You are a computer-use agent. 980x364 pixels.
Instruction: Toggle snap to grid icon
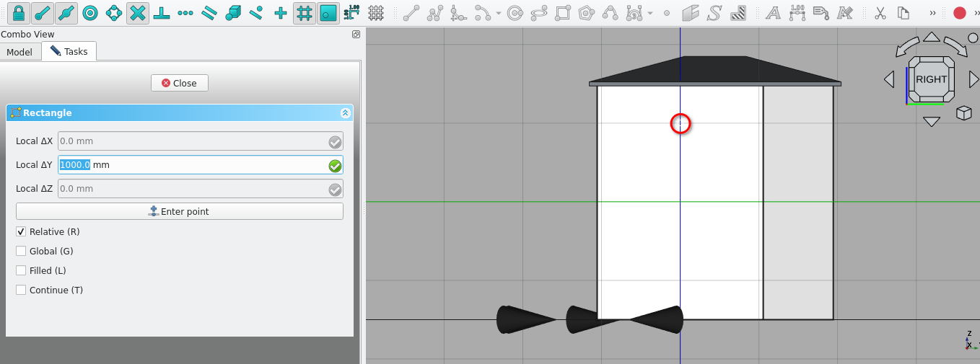coord(305,13)
